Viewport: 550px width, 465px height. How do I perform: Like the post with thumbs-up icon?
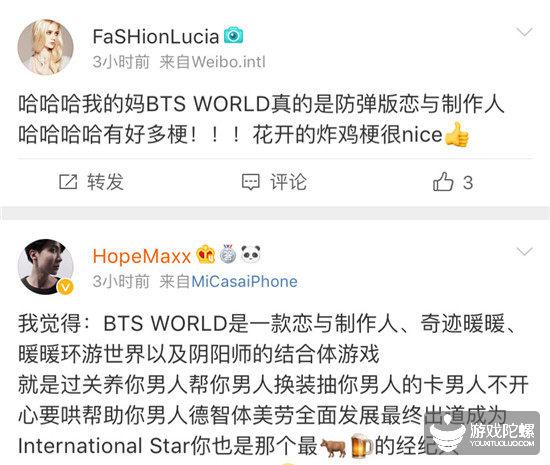click(x=443, y=181)
